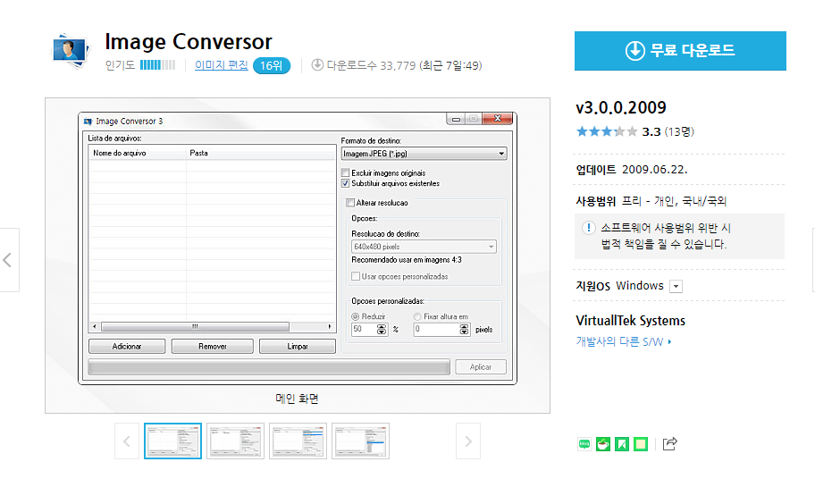This screenshot has height=504, width=815.
Task: Select the fourth screenshot thumbnail
Action: pos(360,441)
